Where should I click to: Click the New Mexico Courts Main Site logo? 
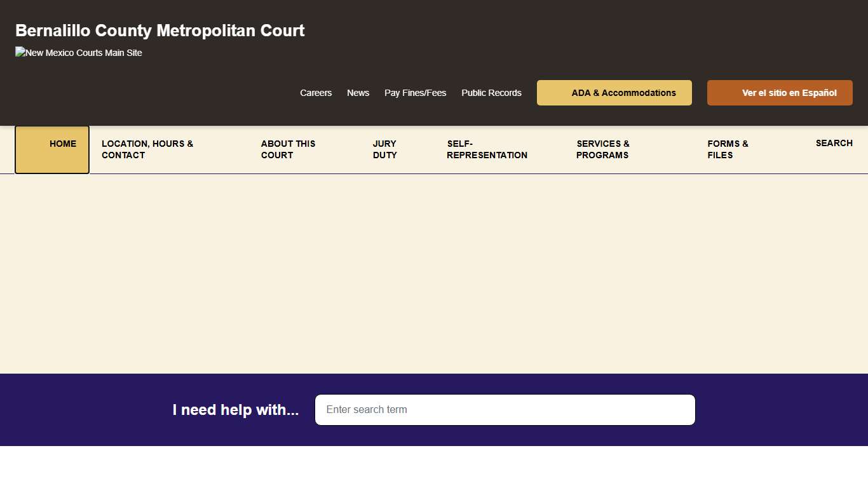pyautogui.click(x=78, y=53)
